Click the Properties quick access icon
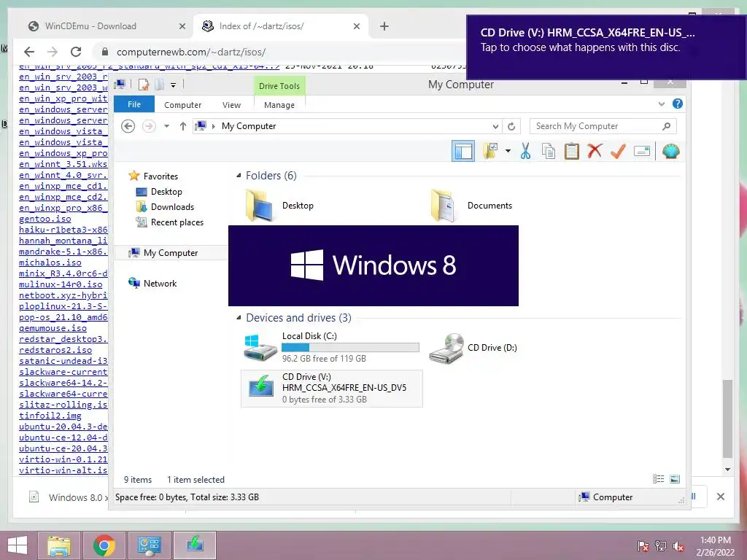 (x=144, y=85)
